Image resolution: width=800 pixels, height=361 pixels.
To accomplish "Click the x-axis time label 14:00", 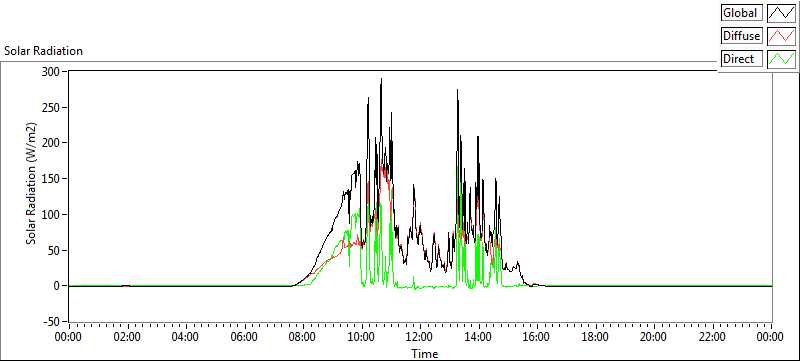I will (479, 337).
